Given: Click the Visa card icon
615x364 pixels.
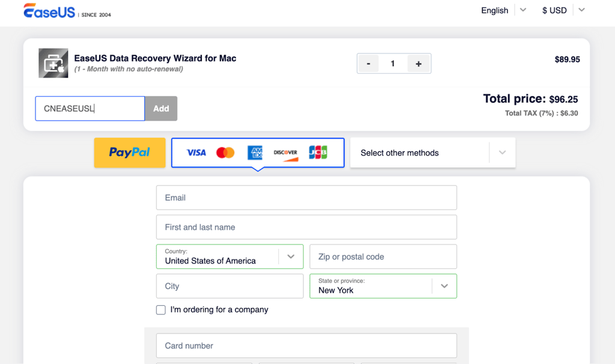Looking at the screenshot, I should pos(196,153).
